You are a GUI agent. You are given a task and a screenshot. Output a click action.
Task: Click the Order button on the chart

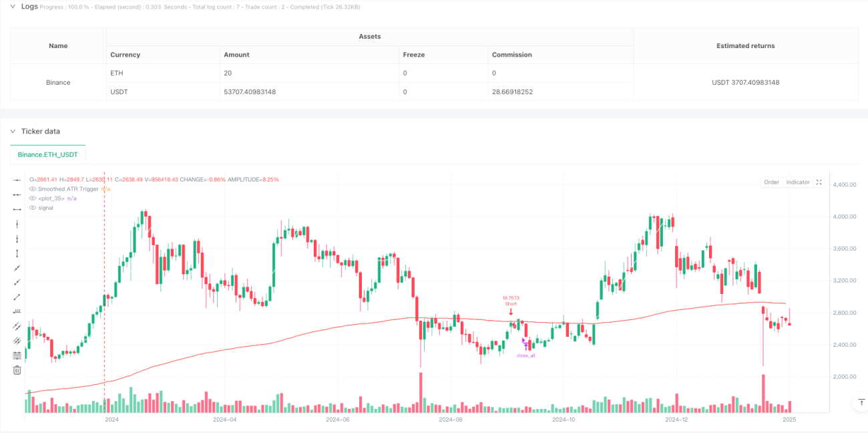(x=771, y=182)
